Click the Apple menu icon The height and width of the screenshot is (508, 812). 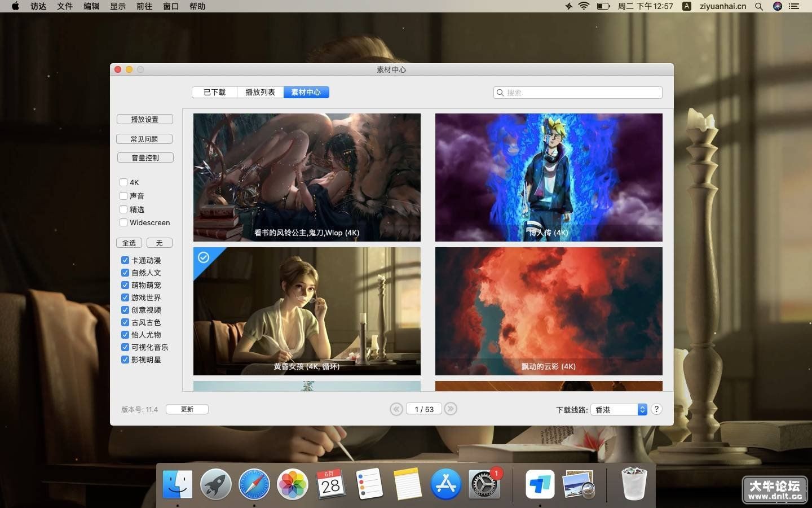point(15,6)
